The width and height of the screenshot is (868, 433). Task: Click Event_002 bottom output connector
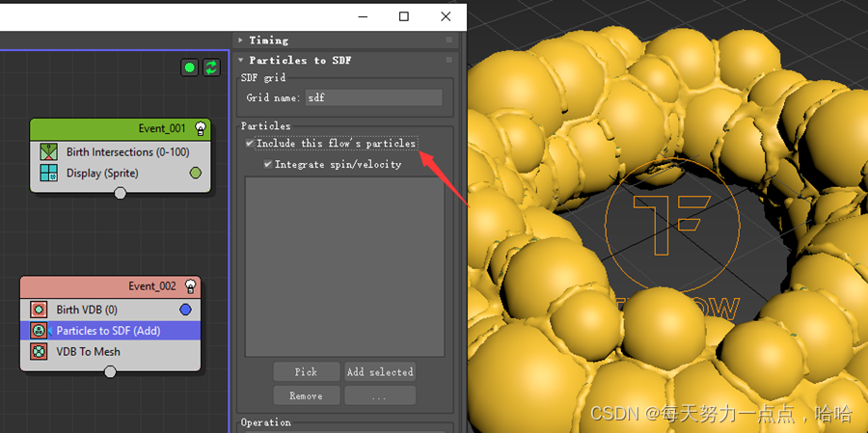pos(110,371)
